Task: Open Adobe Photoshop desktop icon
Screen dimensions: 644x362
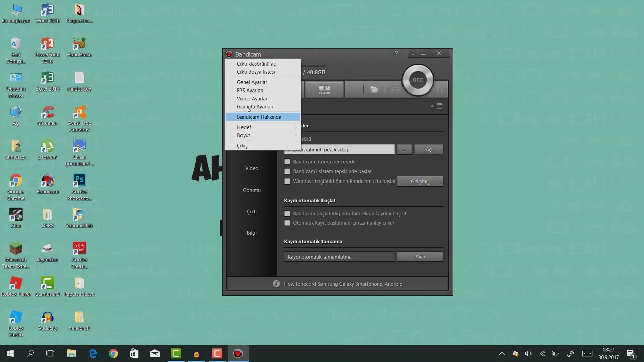Action: [x=79, y=188]
